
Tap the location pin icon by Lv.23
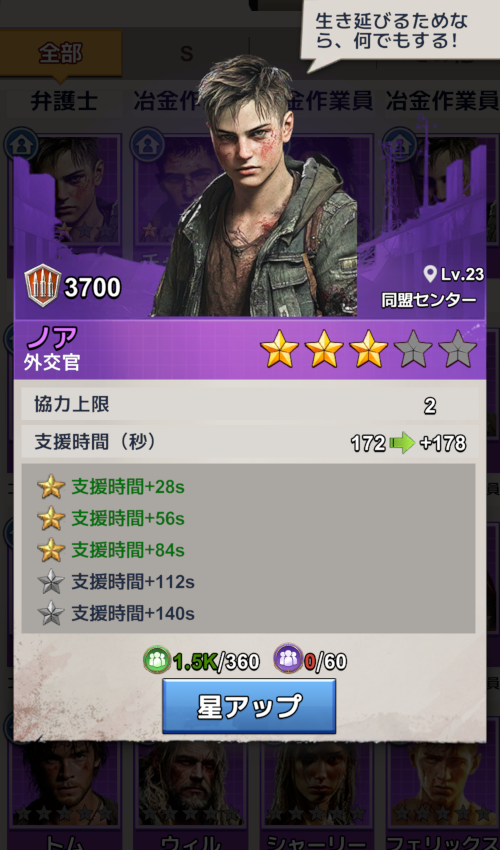[430, 274]
